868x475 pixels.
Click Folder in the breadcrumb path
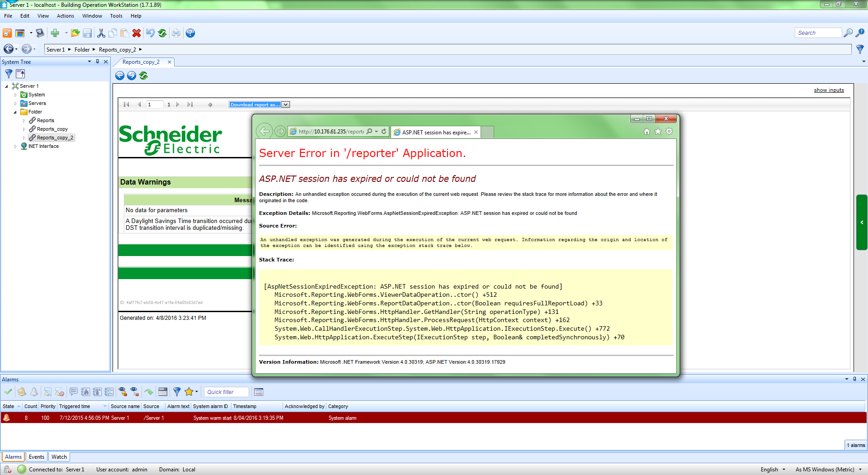pyautogui.click(x=82, y=50)
